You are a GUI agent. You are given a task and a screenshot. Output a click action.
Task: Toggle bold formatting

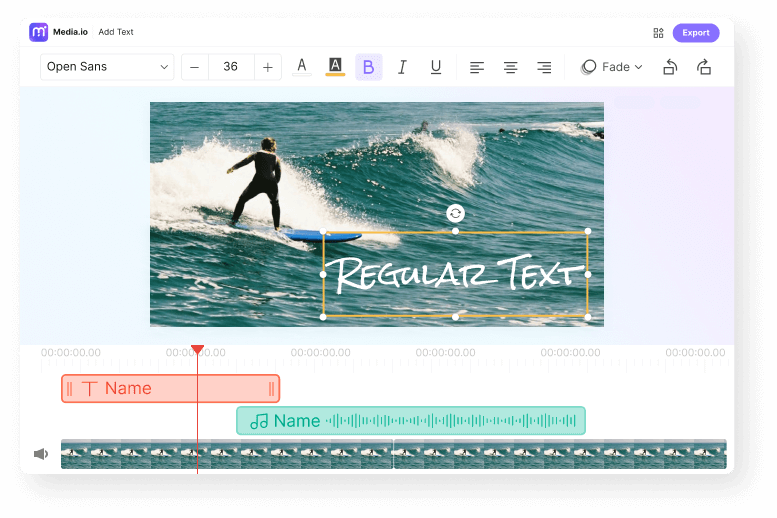[368, 67]
